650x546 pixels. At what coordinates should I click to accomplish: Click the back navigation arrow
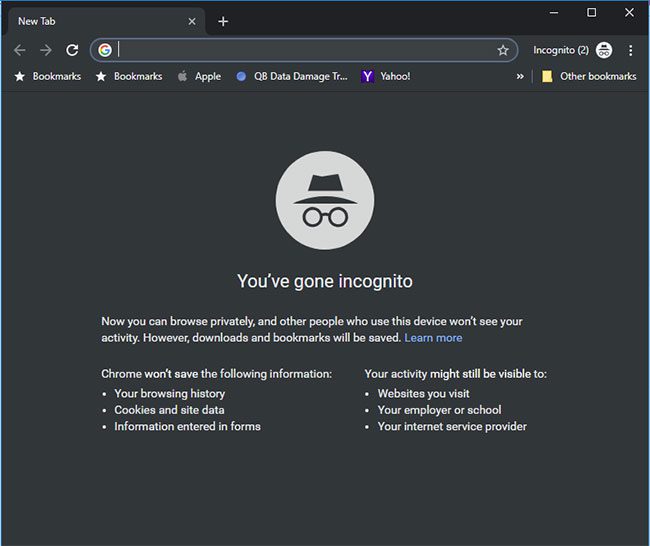[19, 50]
